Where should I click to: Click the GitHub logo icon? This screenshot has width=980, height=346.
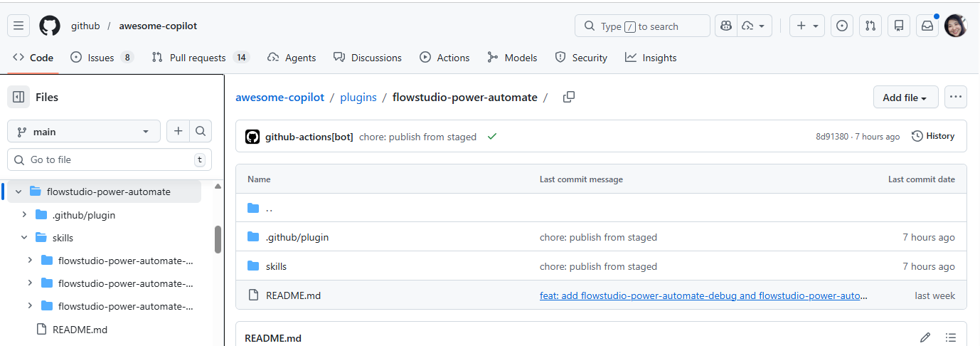pyautogui.click(x=50, y=26)
